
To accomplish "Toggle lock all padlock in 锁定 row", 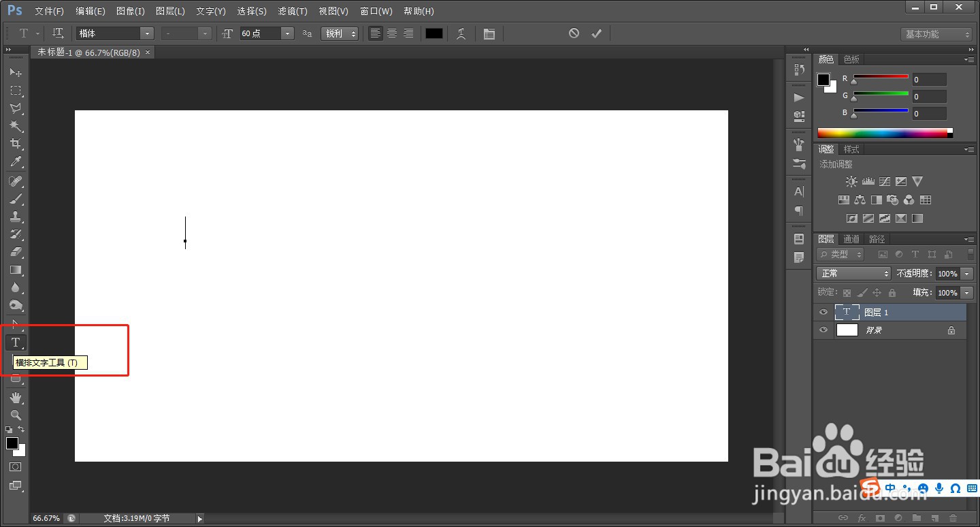I will [x=892, y=293].
